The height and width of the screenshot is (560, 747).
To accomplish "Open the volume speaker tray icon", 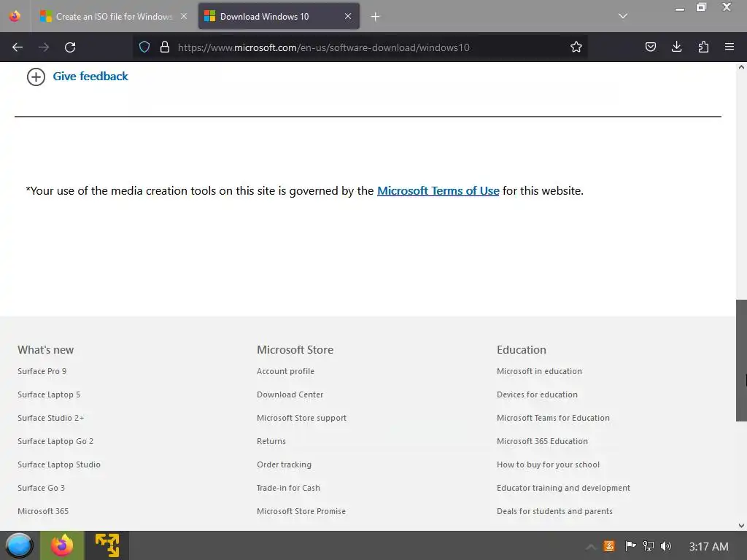I will (666, 546).
